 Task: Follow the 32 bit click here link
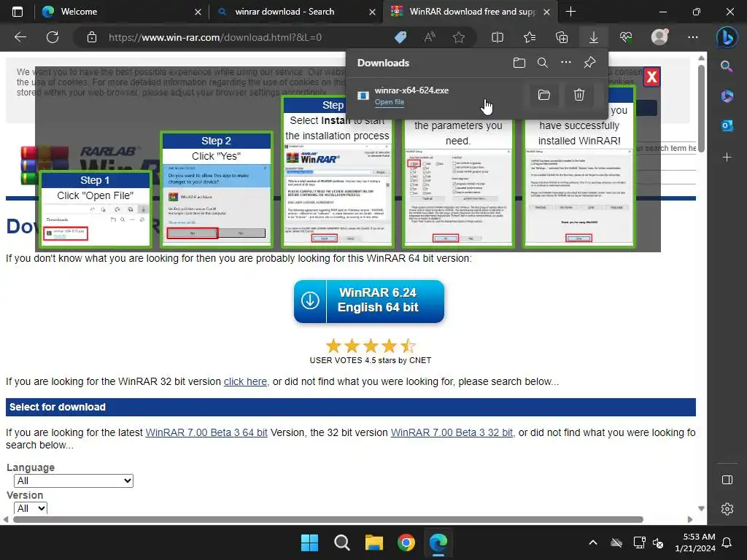245,381
